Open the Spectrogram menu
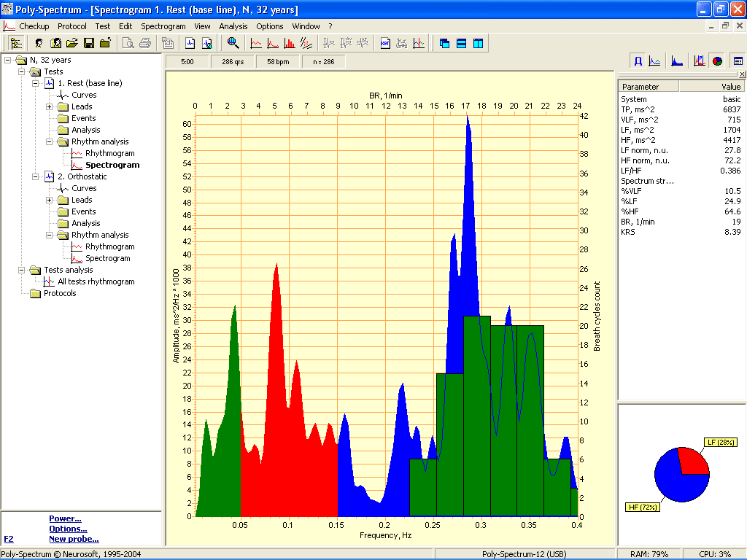 [x=163, y=26]
